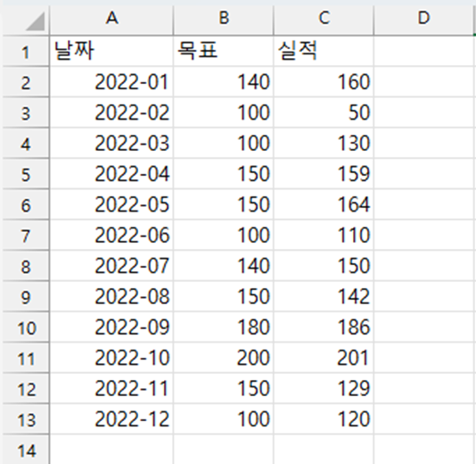Select the cell with 2022-08
This screenshot has width=476, height=464.
[111, 296]
